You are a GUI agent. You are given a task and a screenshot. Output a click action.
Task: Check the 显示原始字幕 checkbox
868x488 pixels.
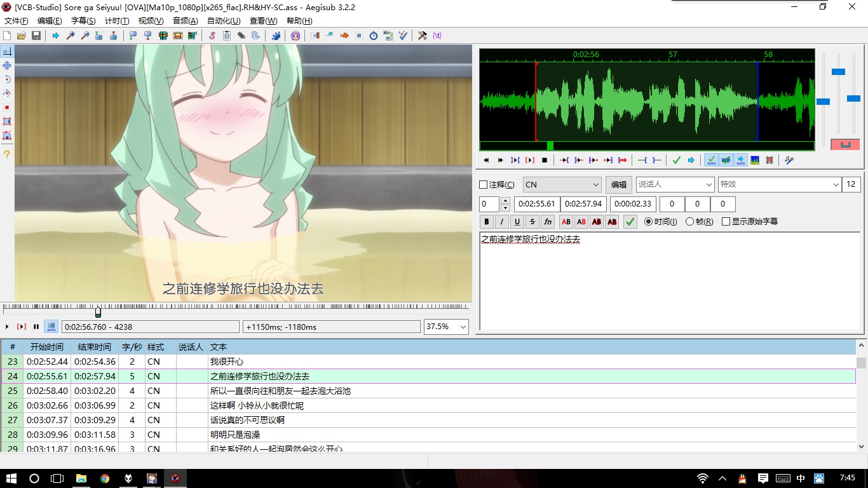click(x=726, y=222)
